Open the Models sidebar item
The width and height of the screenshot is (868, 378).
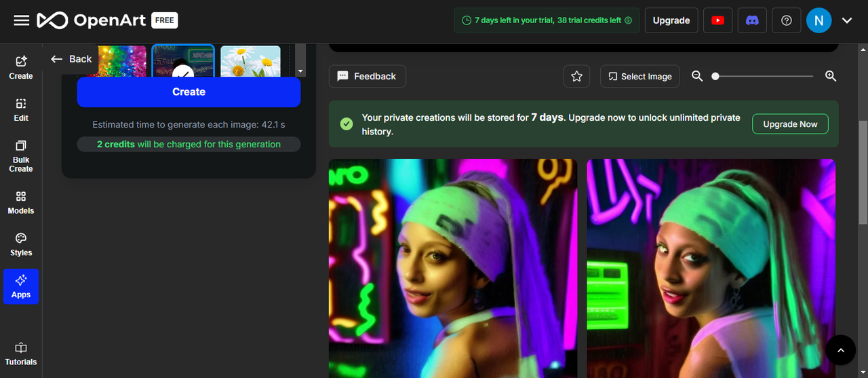[x=21, y=202]
